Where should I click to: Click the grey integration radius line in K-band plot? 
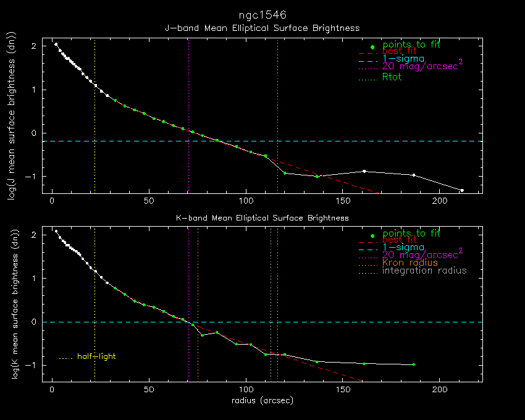[271, 304]
